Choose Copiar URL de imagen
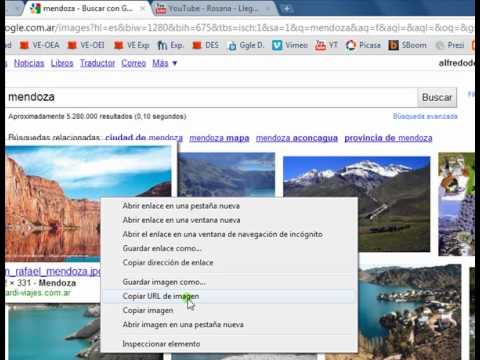This screenshot has width=480, height=360. coord(229,296)
